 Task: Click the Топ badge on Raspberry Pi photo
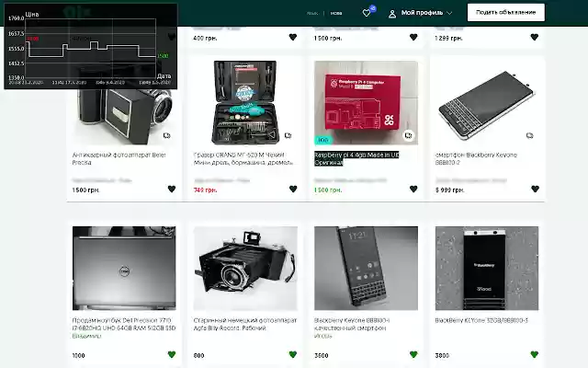coord(322,140)
